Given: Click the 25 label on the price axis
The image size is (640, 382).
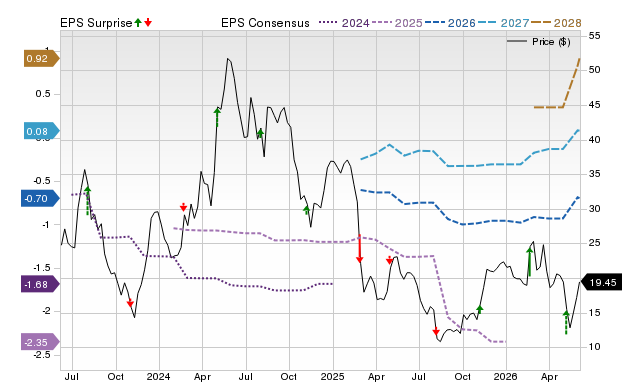Looking at the screenshot, I should click(x=594, y=243).
